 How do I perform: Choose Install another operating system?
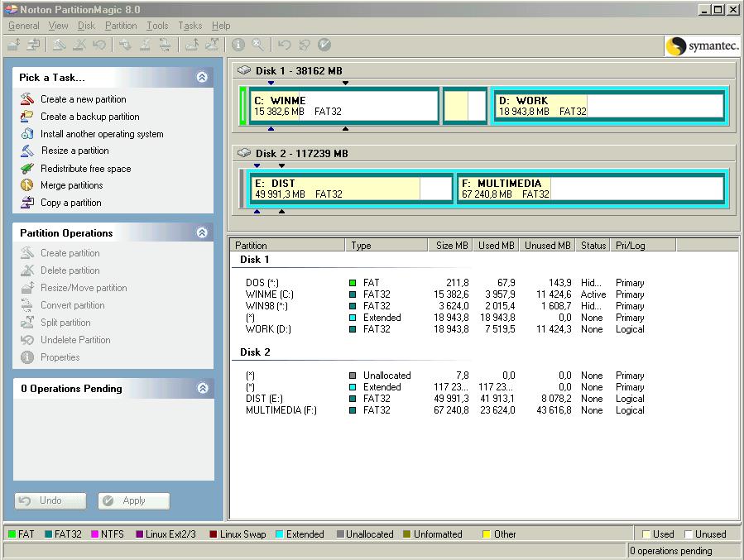(x=102, y=134)
